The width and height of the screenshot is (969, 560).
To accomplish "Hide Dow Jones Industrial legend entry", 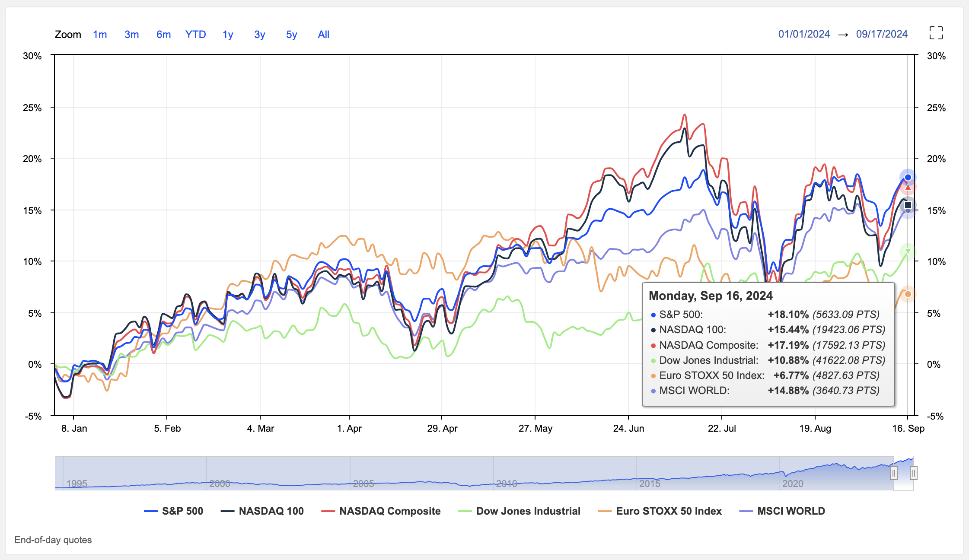I will [x=519, y=511].
